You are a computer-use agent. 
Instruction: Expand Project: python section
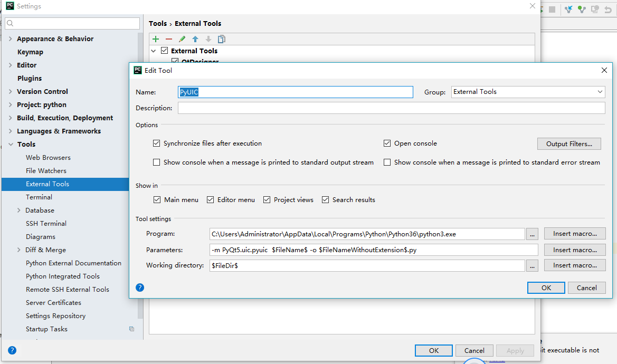pyautogui.click(x=10, y=104)
